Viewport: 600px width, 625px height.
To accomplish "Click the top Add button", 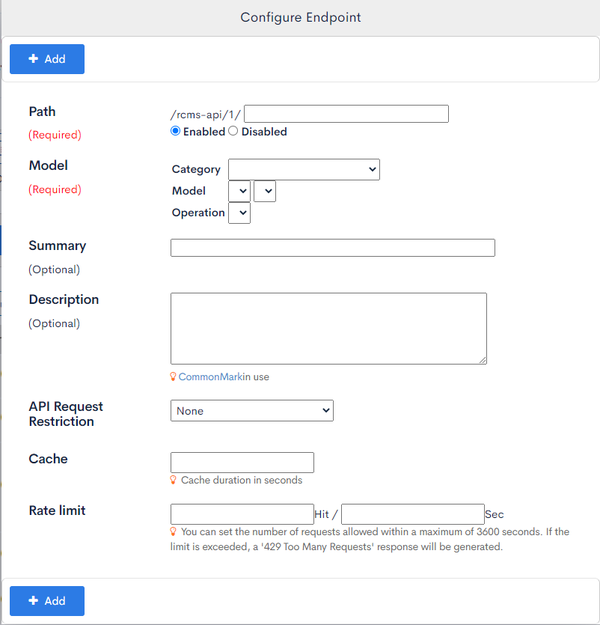I will (47, 59).
